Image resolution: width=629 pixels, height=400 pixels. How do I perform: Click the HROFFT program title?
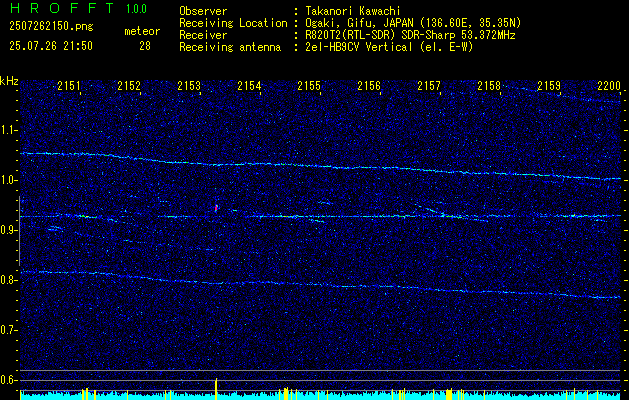(61, 8)
